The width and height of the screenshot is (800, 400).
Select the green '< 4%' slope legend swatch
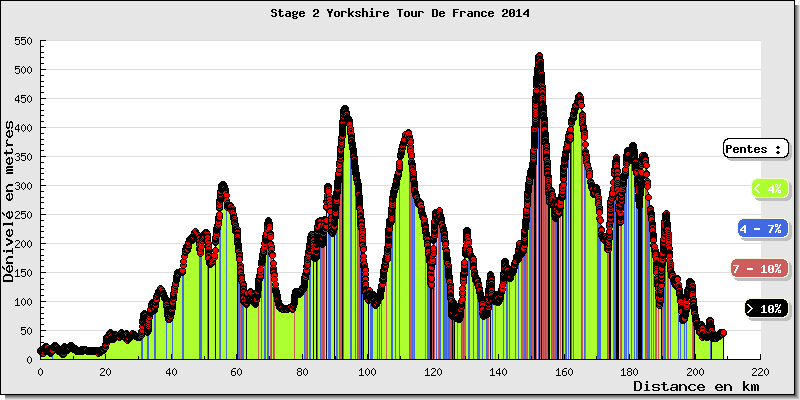[770, 188]
